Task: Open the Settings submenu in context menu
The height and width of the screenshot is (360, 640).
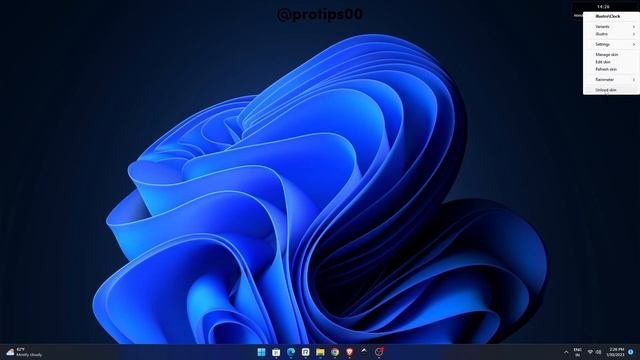Action: pyautogui.click(x=611, y=44)
